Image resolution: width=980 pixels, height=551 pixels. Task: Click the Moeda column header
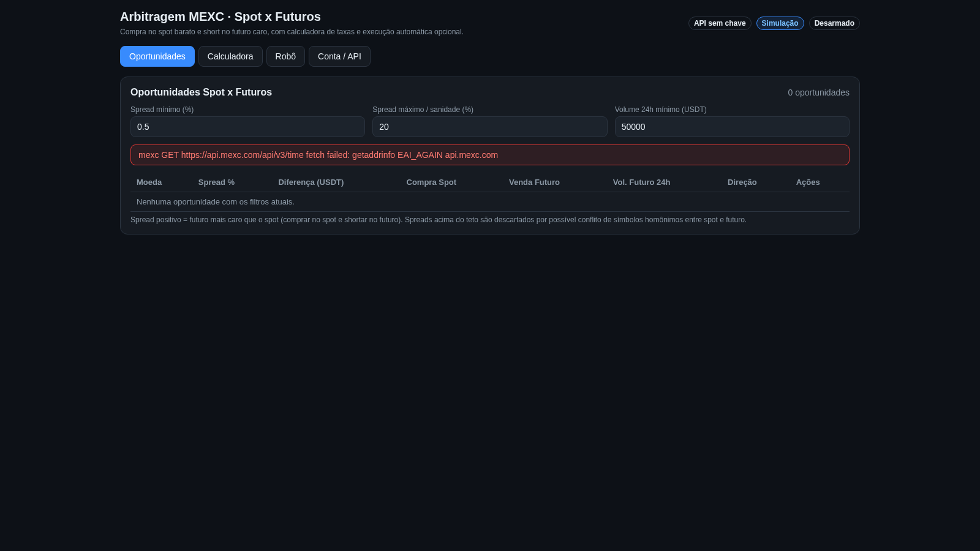149,182
